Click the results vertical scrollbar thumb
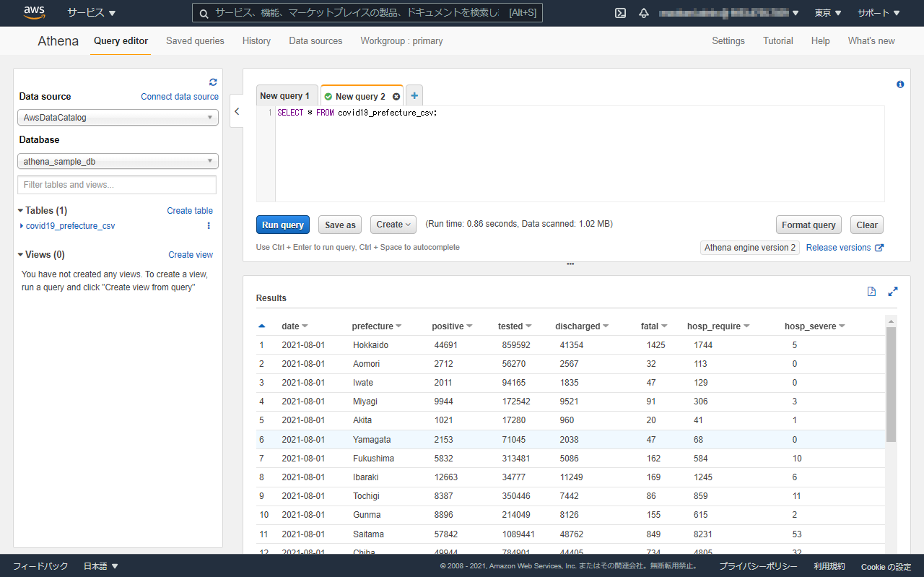 (x=891, y=384)
